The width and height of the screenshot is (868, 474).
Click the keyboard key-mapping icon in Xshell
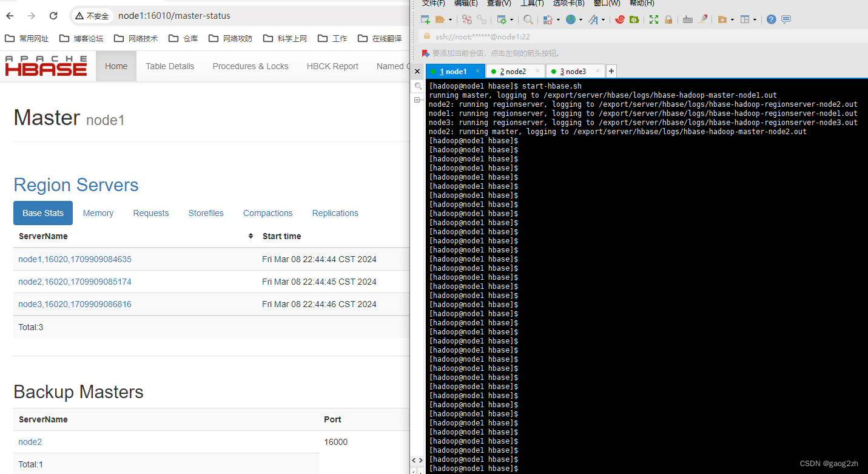click(688, 19)
